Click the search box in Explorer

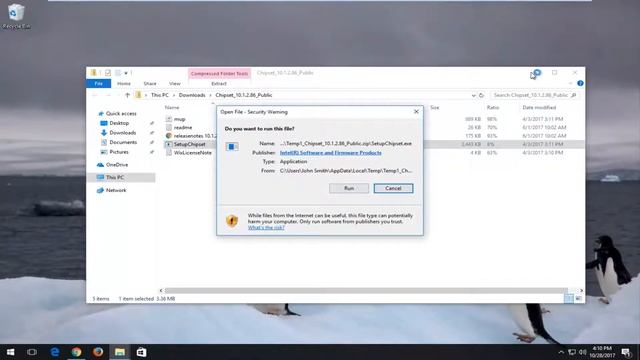pyautogui.click(x=533, y=95)
